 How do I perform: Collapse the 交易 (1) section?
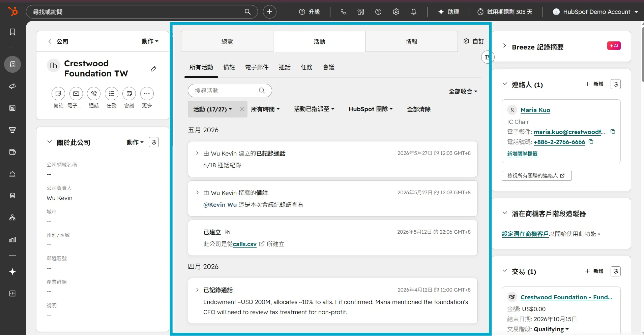click(x=505, y=271)
